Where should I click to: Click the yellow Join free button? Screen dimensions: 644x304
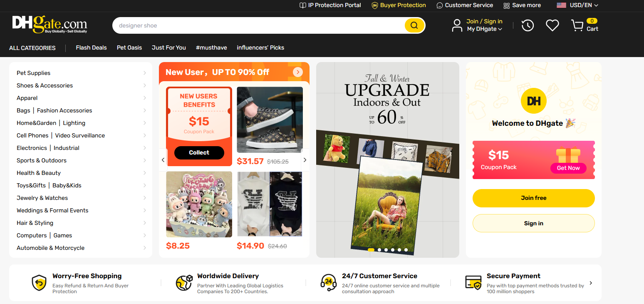point(533,198)
